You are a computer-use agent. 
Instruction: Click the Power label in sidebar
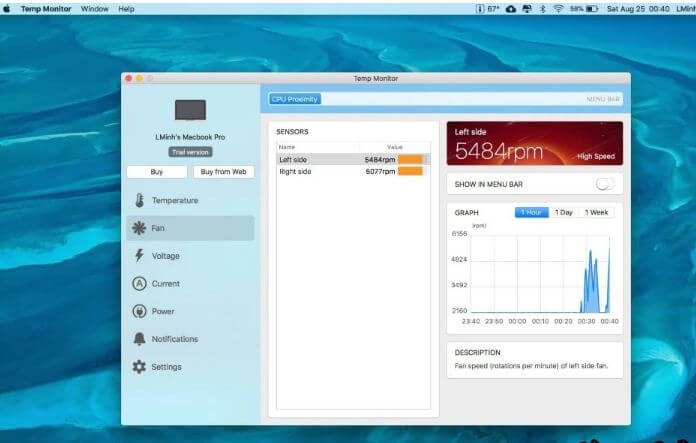pos(163,312)
